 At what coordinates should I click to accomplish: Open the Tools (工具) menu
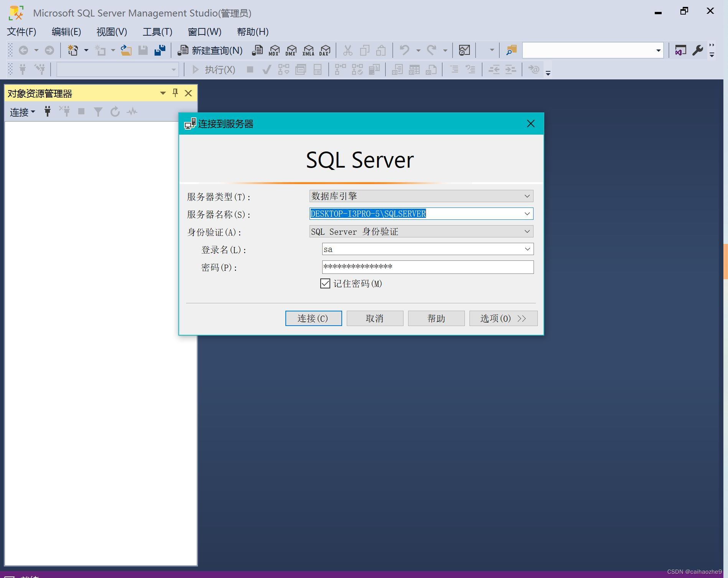pyautogui.click(x=157, y=32)
